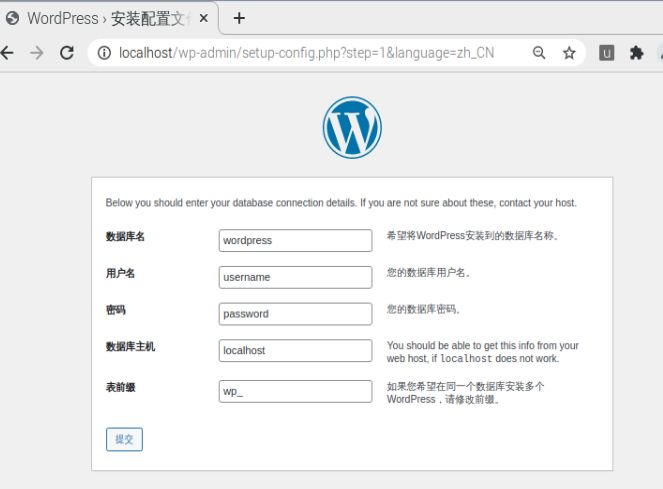Viewport: 663px width, 489px height.
Task: Click the 如果您希望在同一个数据库安装多个 description
Action: click(x=465, y=393)
